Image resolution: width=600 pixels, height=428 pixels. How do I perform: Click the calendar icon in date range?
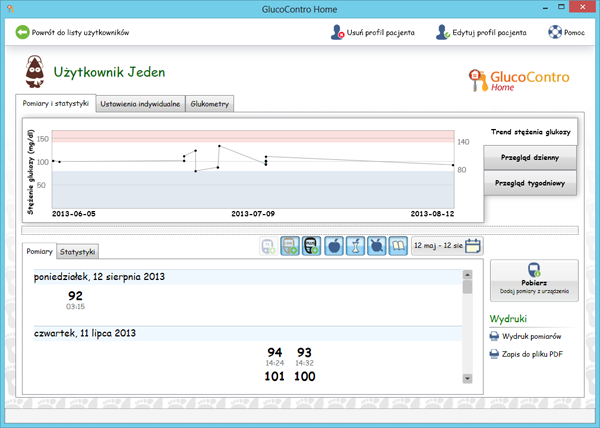473,246
